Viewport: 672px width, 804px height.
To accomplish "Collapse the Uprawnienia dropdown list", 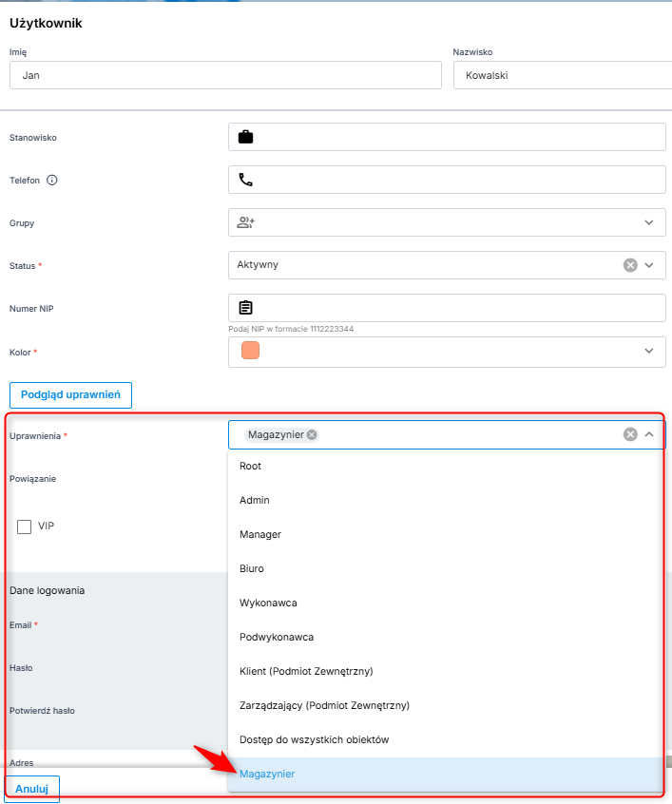I will click(649, 434).
